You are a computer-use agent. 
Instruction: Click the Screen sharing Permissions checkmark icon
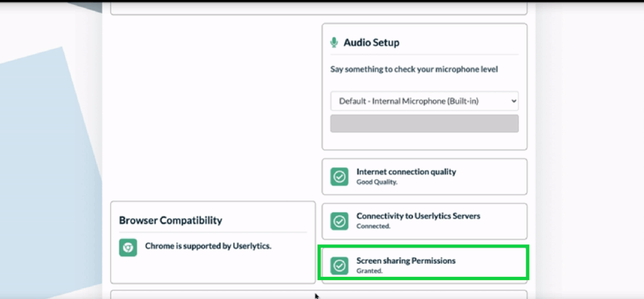(x=340, y=265)
